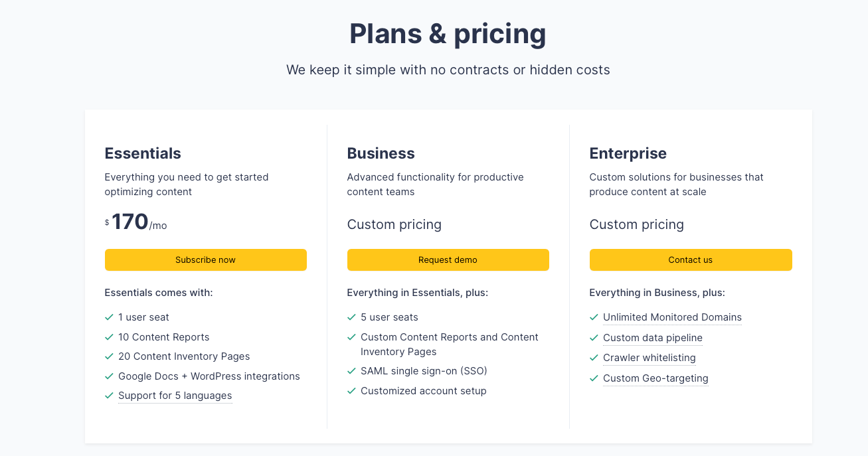Click the Contact us button
This screenshot has height=456, width=868.
point(690,260)
